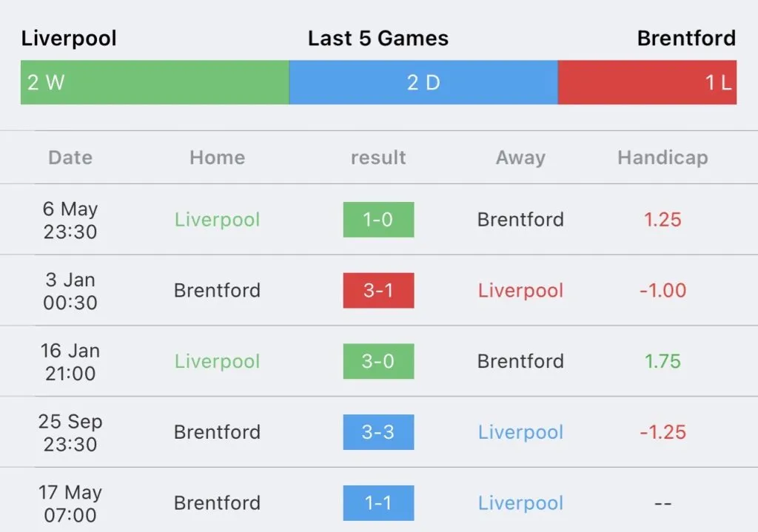Open the green 3-0 score badge

click(x=378, y=362)
